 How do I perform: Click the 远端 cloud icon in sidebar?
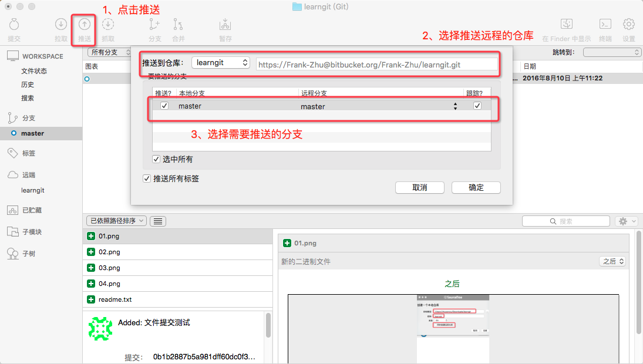13,175
